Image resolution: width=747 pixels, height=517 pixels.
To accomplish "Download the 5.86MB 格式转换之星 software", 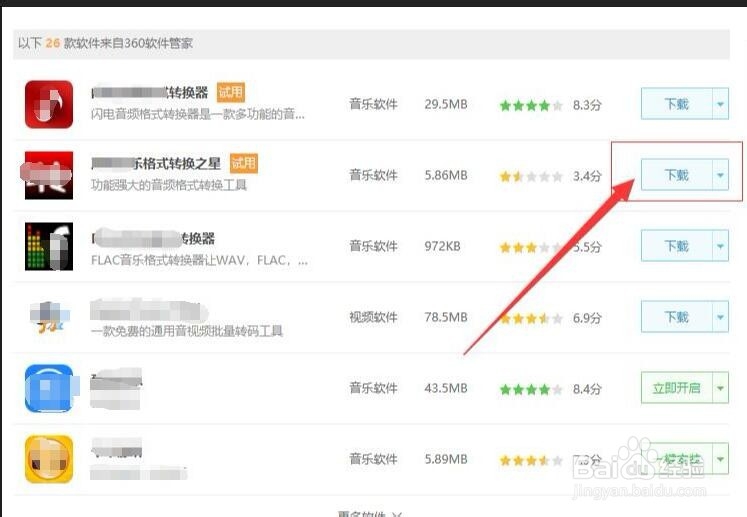I will (676, 175).
